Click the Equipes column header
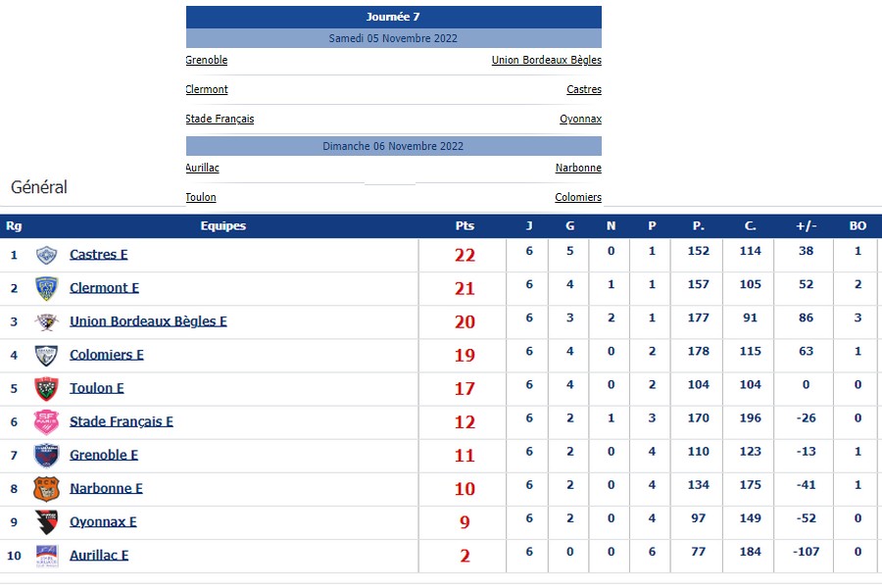The image size is (882, 588). click(223, 225)
